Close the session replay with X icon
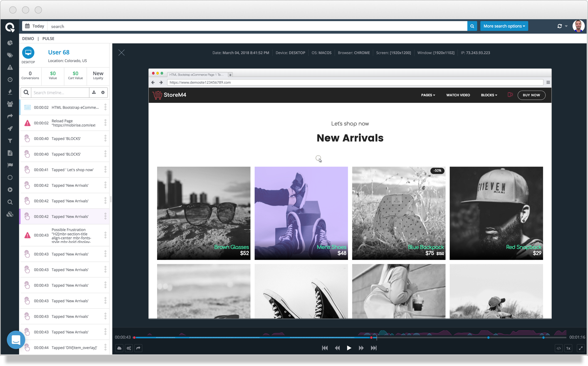Image resolution: width=588 pixels, height=366 pixels. [122, 53]
